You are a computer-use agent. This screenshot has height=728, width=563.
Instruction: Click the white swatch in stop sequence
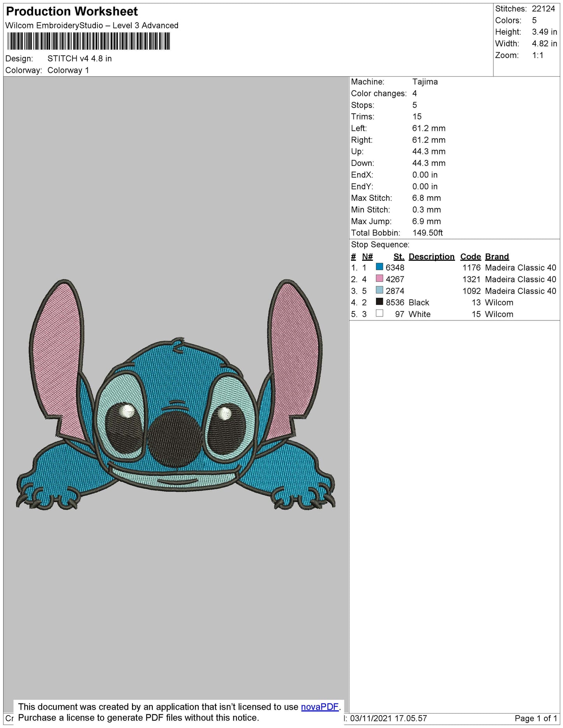point(379,313)
